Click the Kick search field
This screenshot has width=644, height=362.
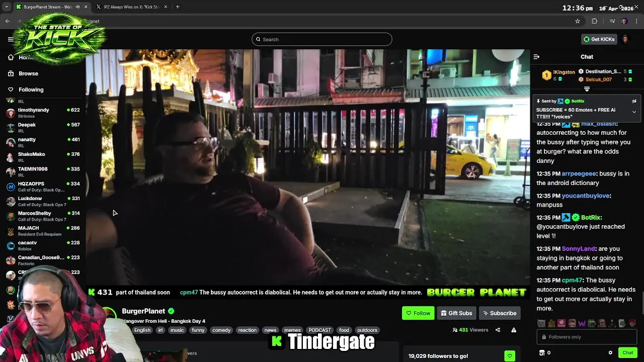pyautogui.click(x=322, y=39)
